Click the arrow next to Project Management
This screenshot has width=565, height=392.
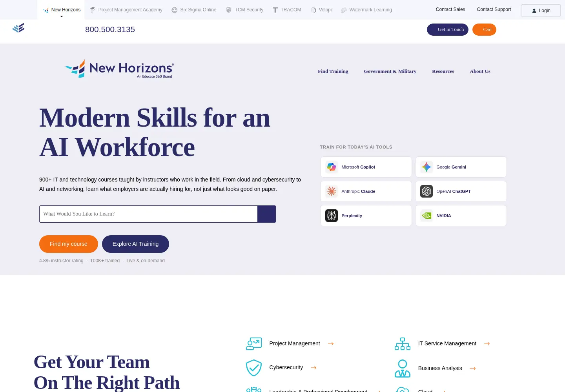coord(331,344)
